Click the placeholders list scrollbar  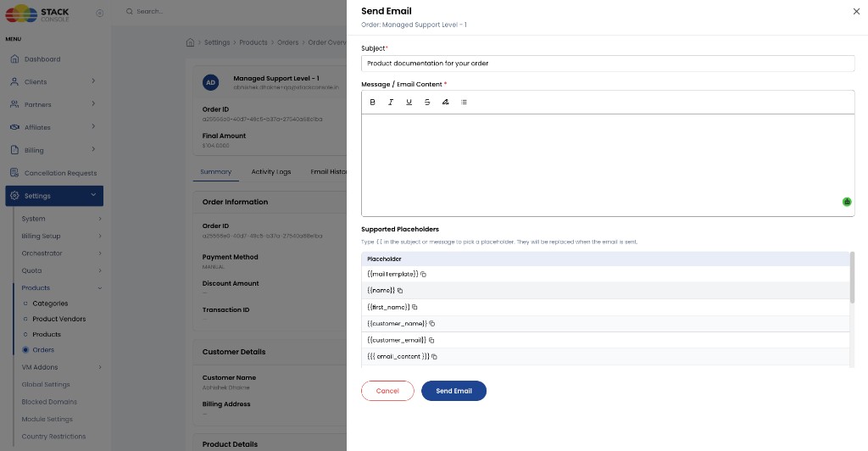[x=853, y=278]
